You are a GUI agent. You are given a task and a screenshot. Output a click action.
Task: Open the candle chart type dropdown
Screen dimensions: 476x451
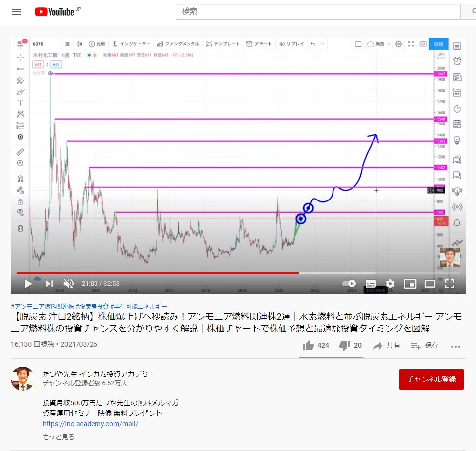[79, 44]
